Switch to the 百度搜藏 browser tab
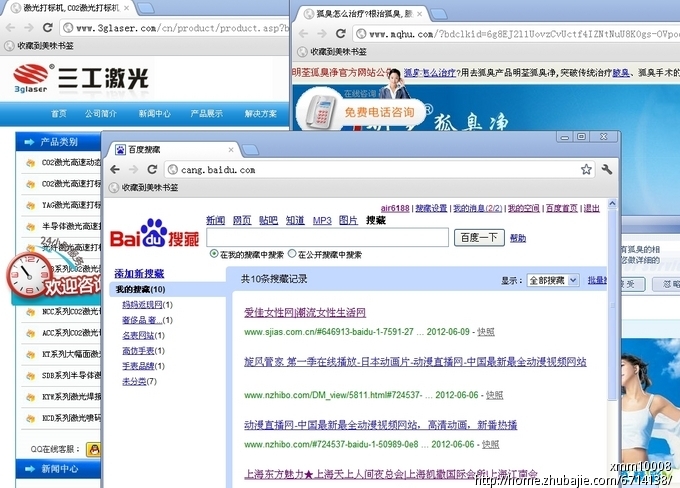This screenshot has width=680, height=488. (x=173, y=150)
